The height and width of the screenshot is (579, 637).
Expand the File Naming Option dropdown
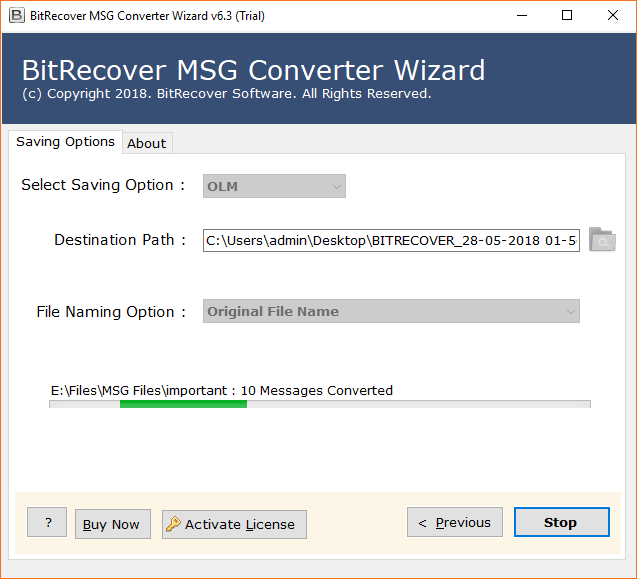[391, 311]
